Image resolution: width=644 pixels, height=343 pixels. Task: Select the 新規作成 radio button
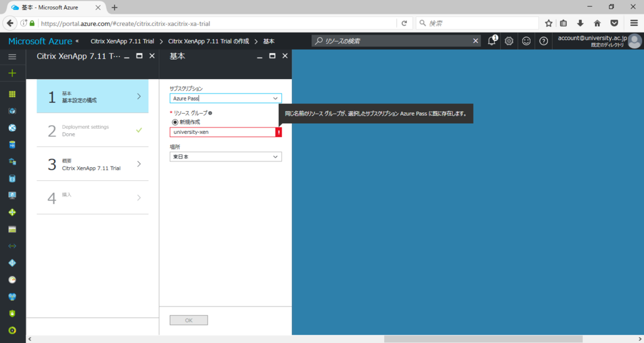(x=175, y=122)
